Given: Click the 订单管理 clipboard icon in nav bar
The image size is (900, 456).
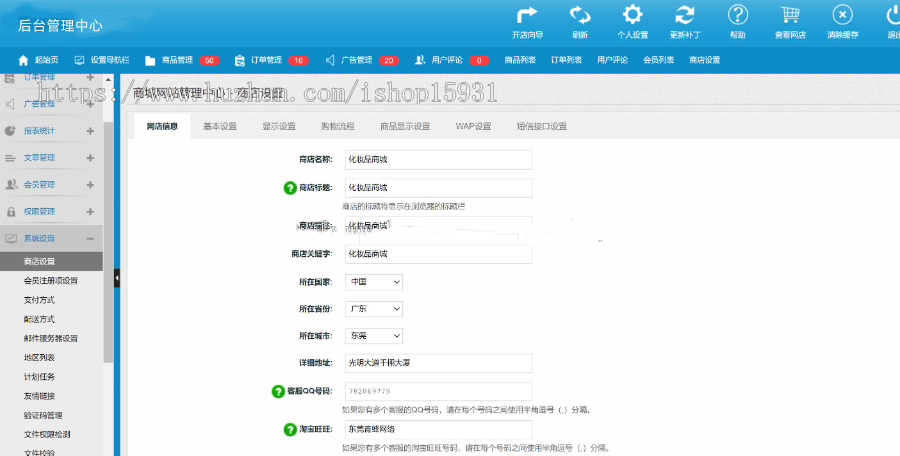Looking at the screenshot, I should point(239,60).
